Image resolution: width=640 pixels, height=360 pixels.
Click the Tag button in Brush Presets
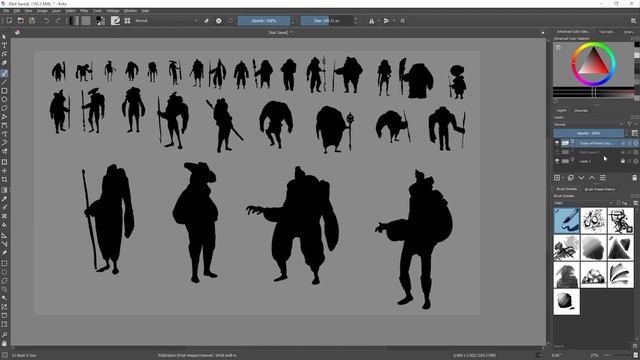coord(622,203)
